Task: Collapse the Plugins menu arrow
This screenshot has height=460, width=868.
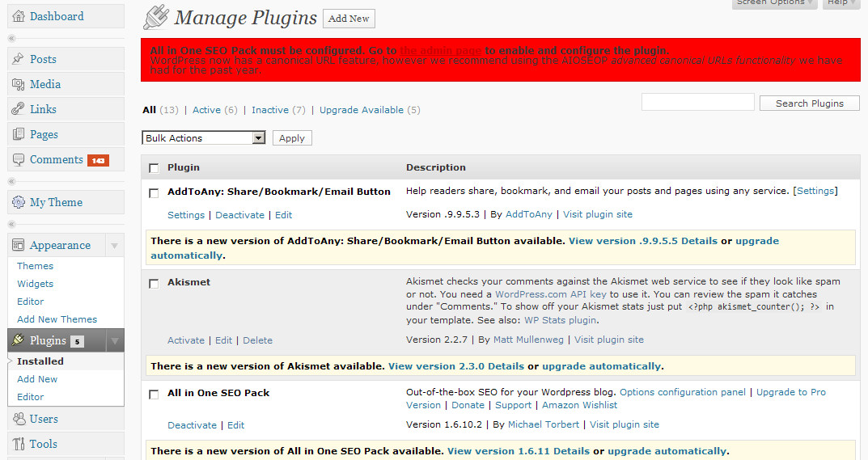Action: coord(114,341)
